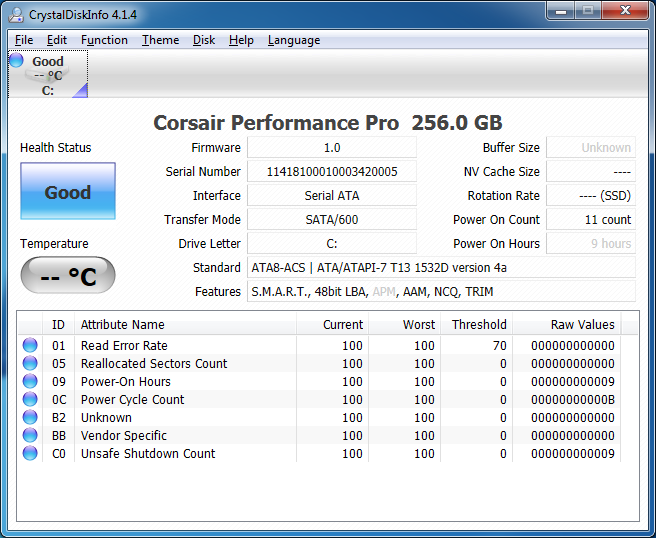Click the Interface field showing Serial ATA
The width and height of the screenshot is (656, 538).
[x=332, y=195]
